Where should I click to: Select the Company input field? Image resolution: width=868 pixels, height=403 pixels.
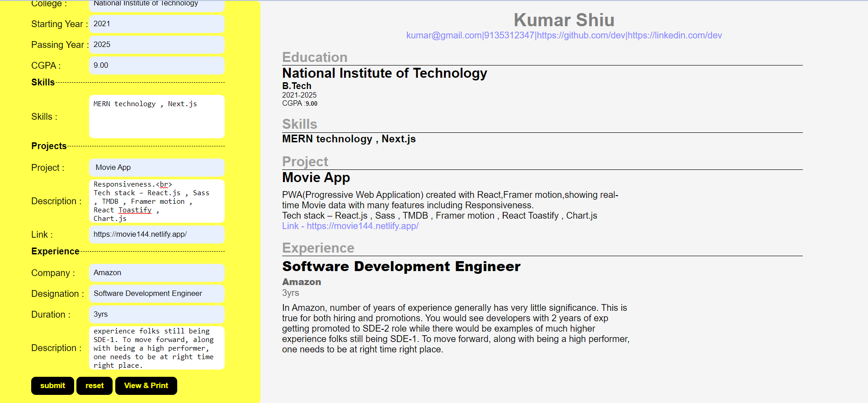[157, 273]
